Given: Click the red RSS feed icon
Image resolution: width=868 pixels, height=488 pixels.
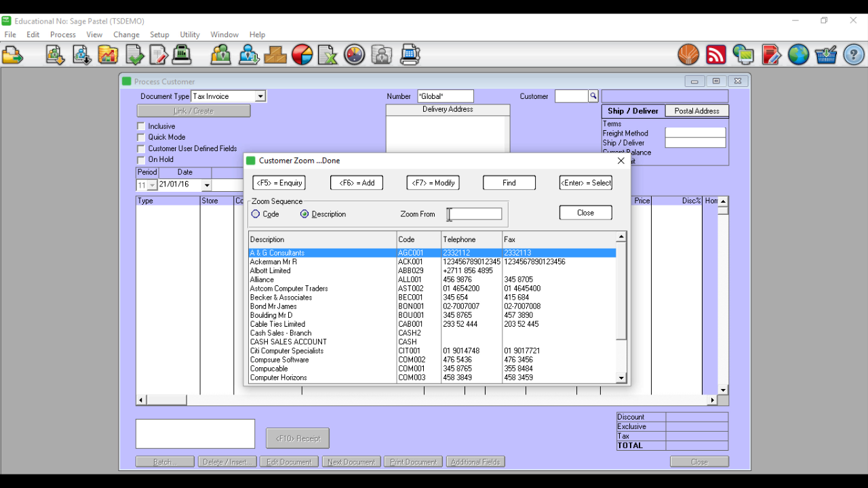Looking at the screenshot, I should click(x=716, y=55).
